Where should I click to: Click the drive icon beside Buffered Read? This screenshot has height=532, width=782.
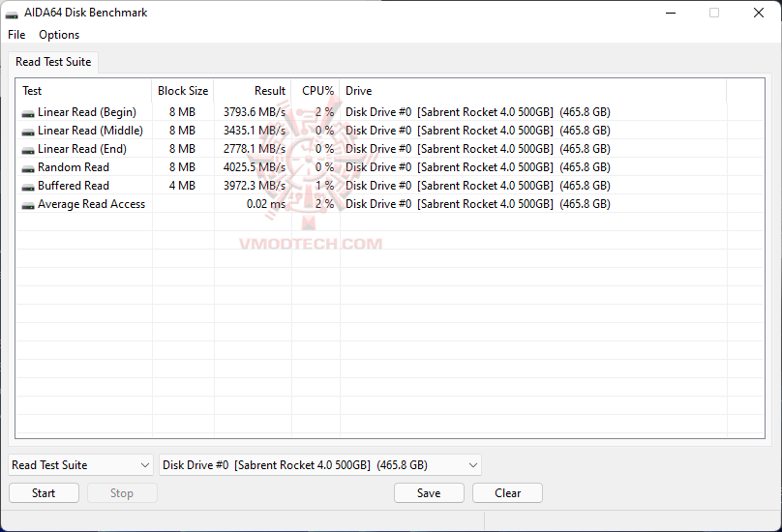(x=28, y=188)
